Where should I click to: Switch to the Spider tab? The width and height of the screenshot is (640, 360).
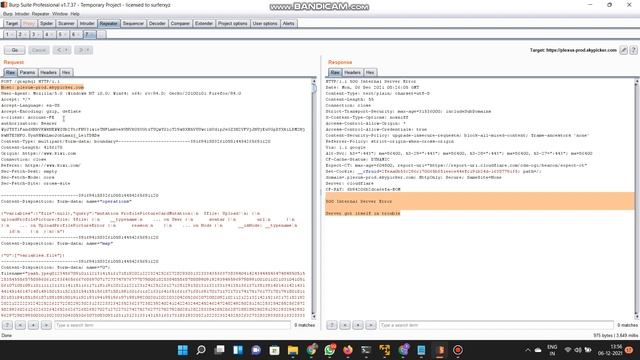click(46, 24)
